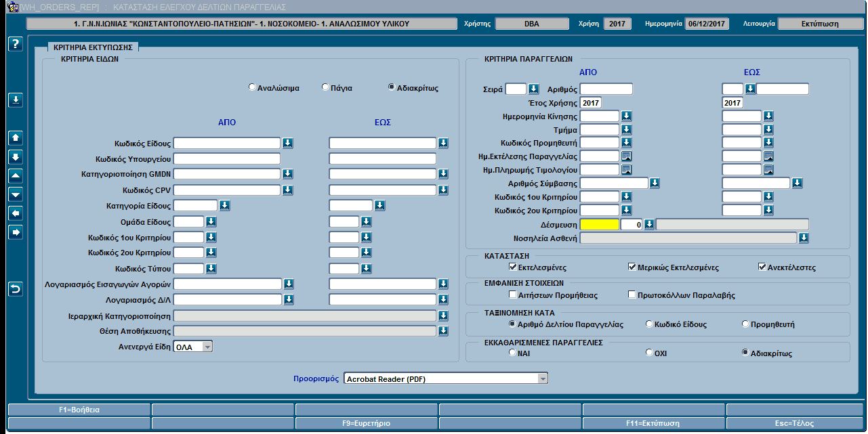
Task: Click the down triangle sidebar icon
Action: (16, 194)
